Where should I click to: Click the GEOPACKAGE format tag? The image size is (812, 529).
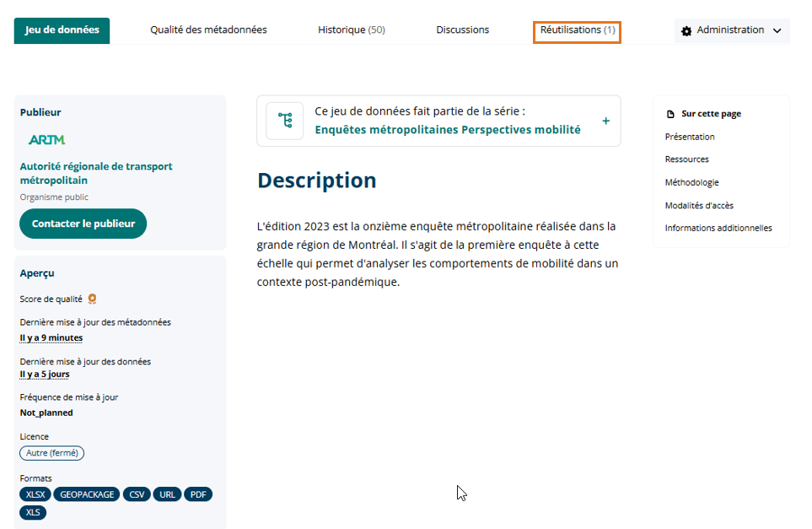click(x=87, y=494)
